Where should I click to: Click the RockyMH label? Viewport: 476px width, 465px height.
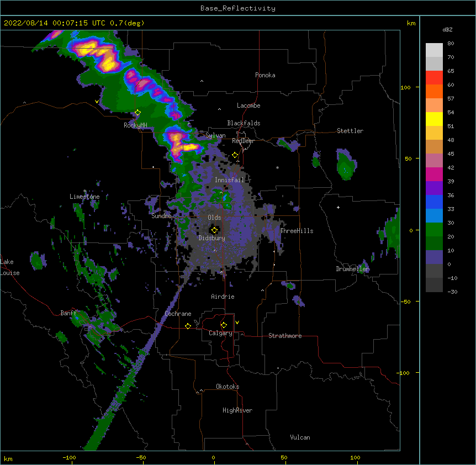click(135, 125)
